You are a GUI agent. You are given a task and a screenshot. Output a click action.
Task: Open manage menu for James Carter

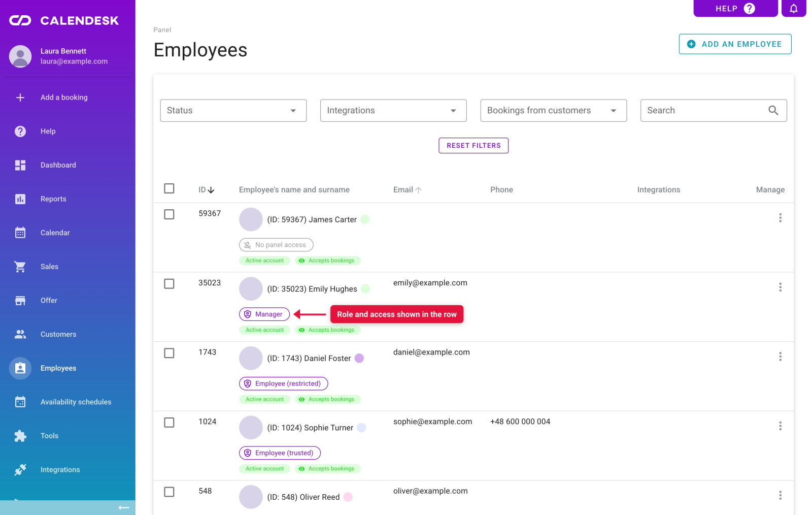pyautogui.click(x=780, y=218)
